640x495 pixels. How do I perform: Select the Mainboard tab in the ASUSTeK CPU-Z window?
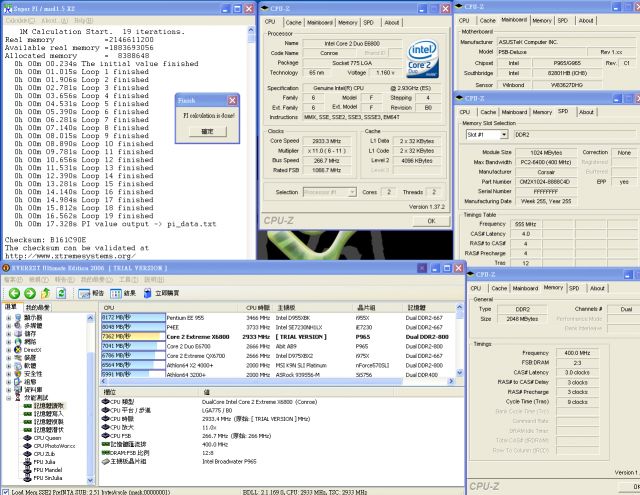(514, 20)
